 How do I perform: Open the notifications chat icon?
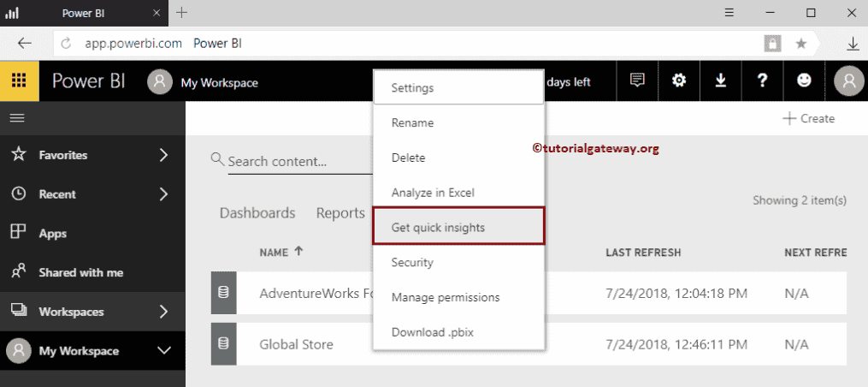[637, 81]
